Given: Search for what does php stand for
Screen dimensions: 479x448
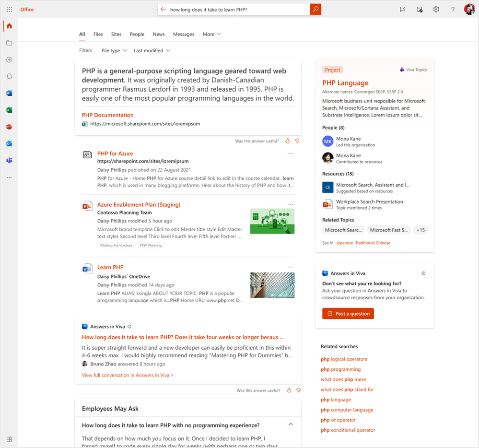Looking at the screenshot, I should click(x=347, y=389).
